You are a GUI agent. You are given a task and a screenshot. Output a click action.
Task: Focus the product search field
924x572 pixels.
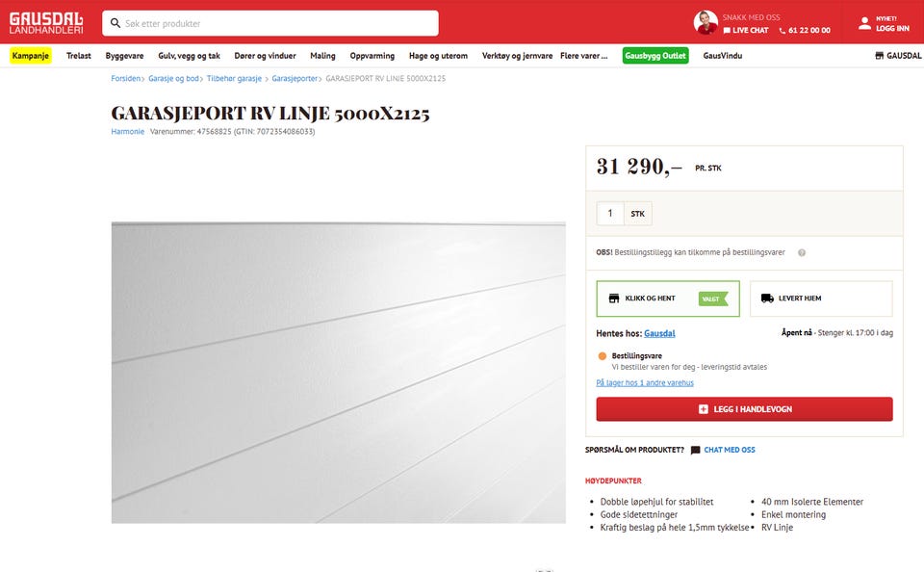(x=269, y=23)
